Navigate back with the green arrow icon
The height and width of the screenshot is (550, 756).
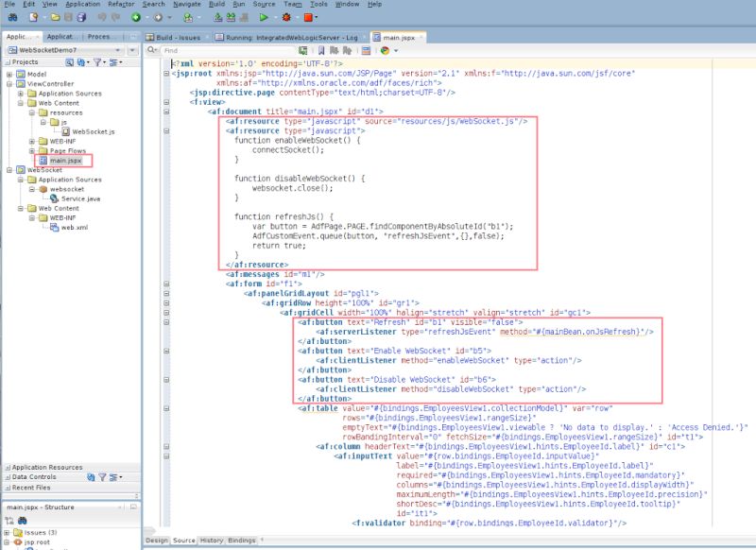136,17
